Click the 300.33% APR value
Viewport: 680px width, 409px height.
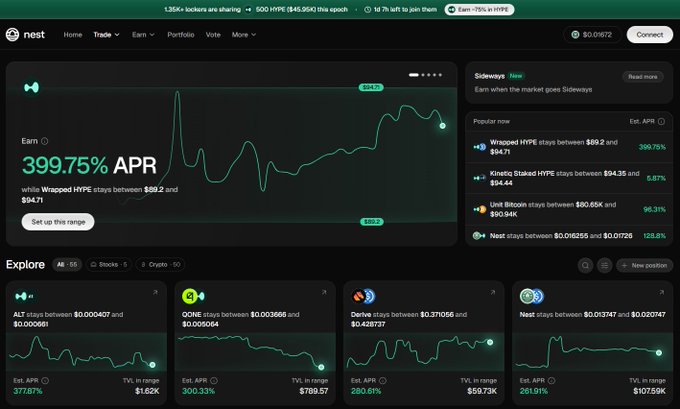click(x=198, y=391)
